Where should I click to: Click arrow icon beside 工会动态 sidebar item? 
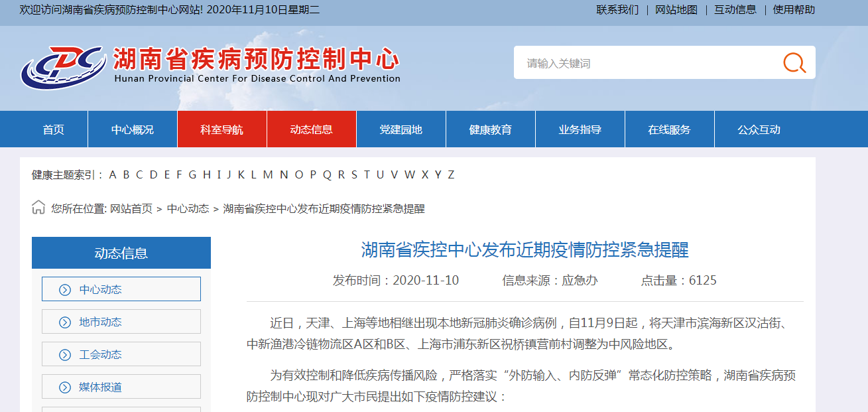coord(65,355)
